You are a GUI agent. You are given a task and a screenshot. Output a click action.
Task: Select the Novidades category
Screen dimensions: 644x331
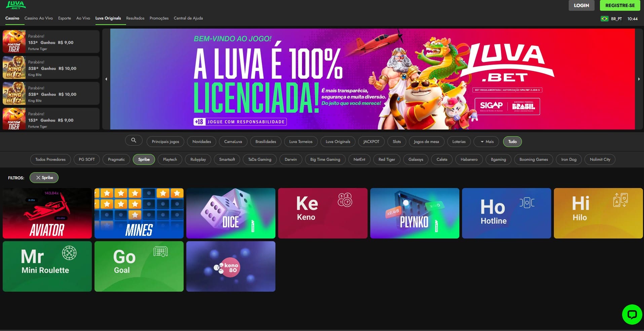[x=202, y=142]
